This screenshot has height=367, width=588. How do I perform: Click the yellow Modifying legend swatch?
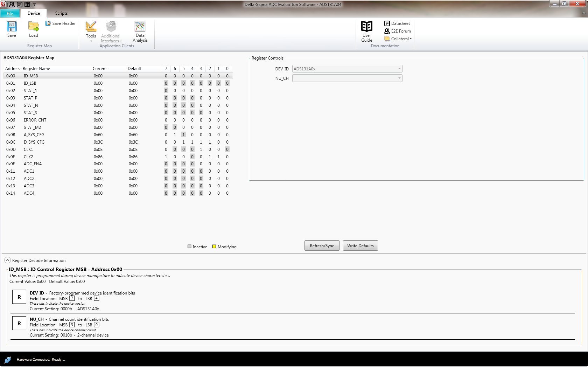coord(214,247)
